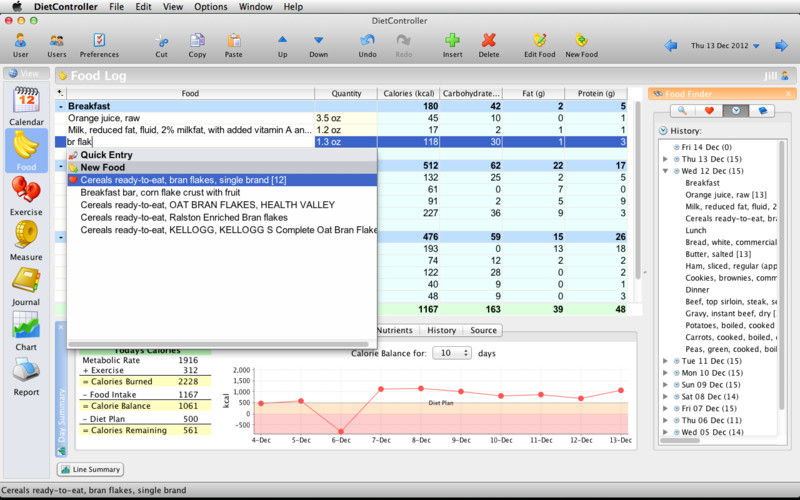
Task: Click the food search field containing 'br flak'
Action: 190,142
